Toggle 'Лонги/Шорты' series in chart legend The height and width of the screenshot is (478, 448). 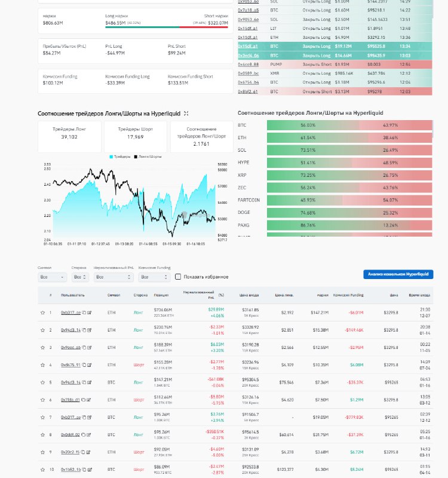(148, 157)
